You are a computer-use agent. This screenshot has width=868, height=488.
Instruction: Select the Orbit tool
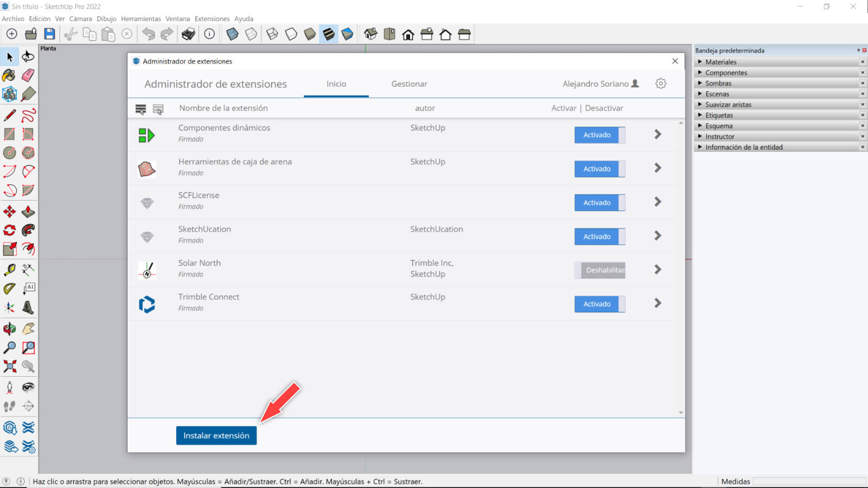point(9,329)
